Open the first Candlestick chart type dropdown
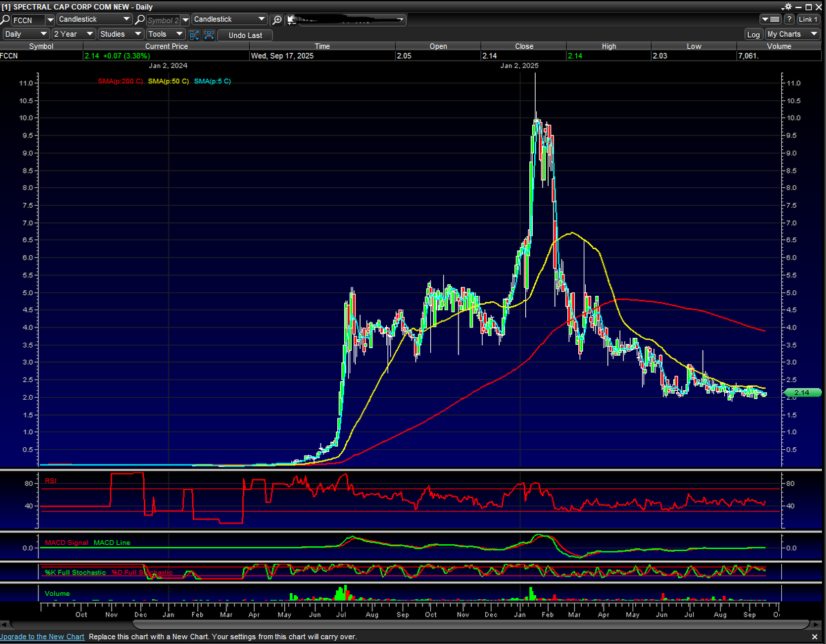Screen dimensions: 826x644 point(94,19)
